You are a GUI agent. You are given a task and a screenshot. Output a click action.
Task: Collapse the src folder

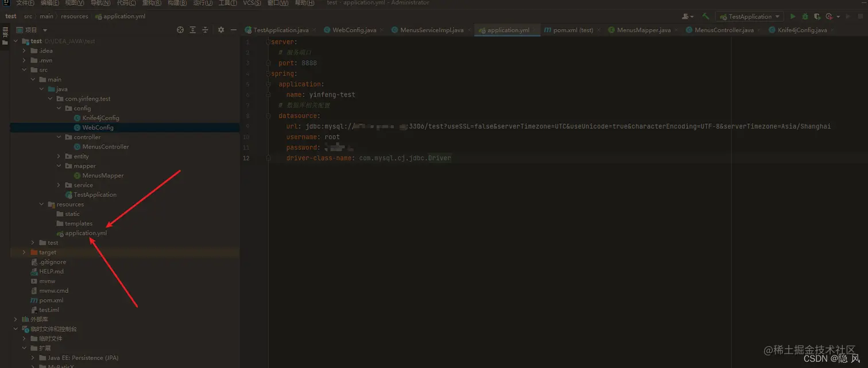24,70
